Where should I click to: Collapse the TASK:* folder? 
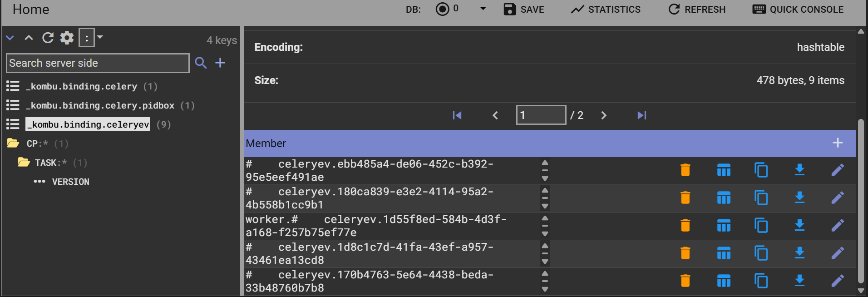(24, 163)
